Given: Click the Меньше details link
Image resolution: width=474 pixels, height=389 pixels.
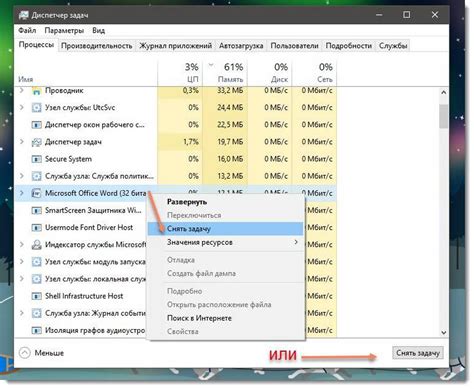Looking at the screenshot, I should (x=49, y=353).
